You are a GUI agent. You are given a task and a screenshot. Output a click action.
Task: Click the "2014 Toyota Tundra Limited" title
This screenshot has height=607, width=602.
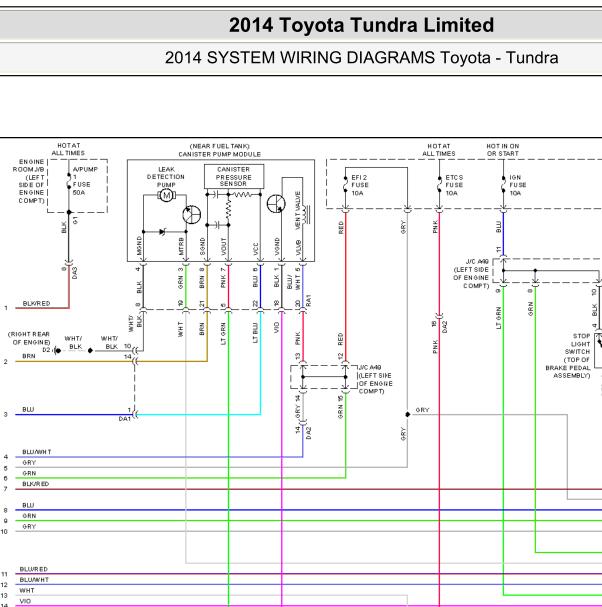pos(361,25)
